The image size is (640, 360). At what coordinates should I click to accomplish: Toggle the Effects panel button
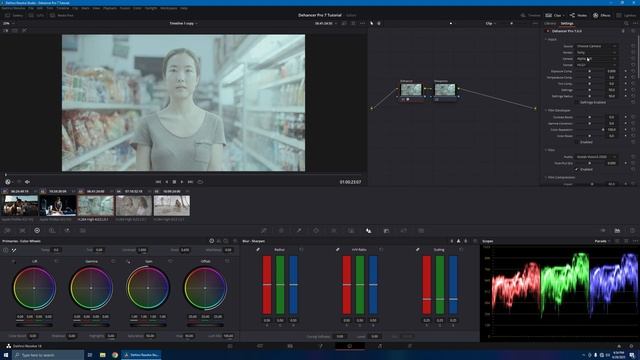coord(602,15)
